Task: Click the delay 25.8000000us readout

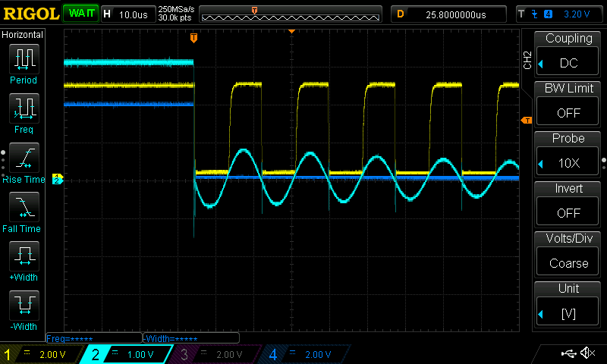Action: pos(456,14)
